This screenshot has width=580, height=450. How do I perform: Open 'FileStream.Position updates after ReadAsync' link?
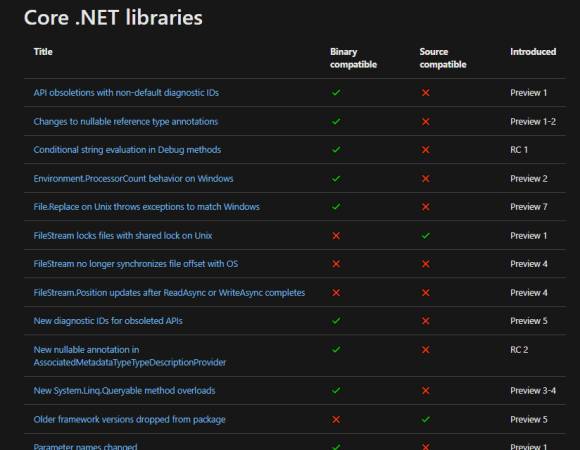coord(169,292)
